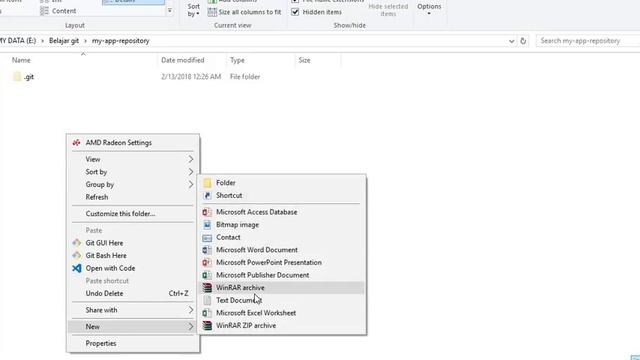The height and width of the screenshot is (360, 640).
Task: Select Open with Code
Action: tap(110, 268)
